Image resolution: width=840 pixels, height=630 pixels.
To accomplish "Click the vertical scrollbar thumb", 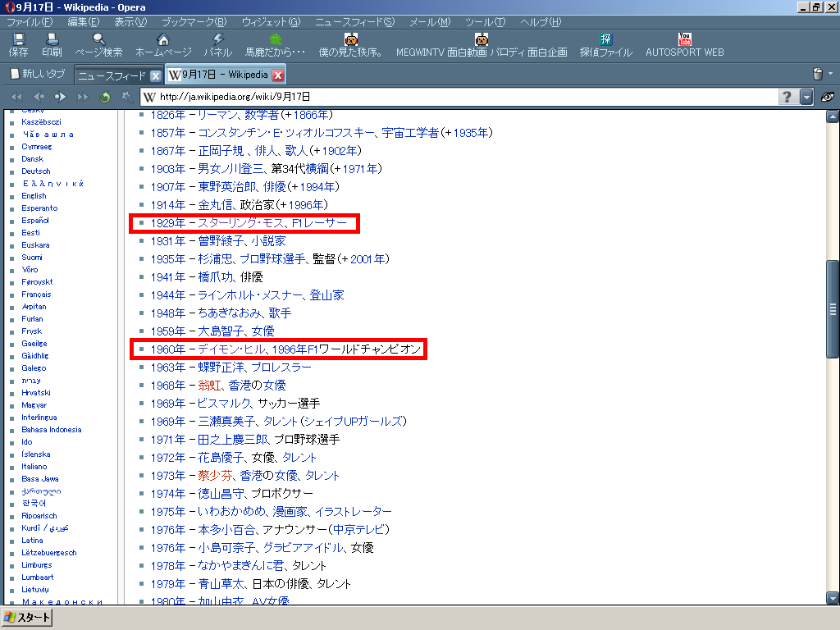I will pos(833,309).
